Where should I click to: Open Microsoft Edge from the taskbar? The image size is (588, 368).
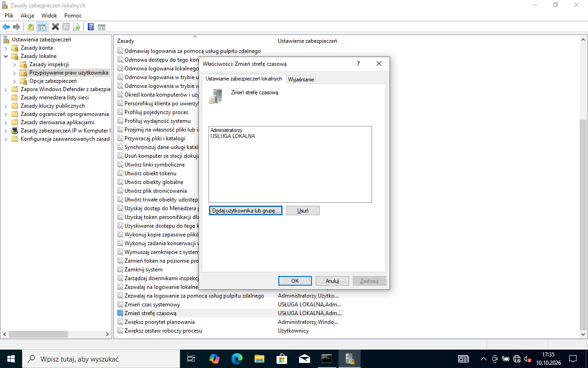pyautogui.click(x=237, y=359)
